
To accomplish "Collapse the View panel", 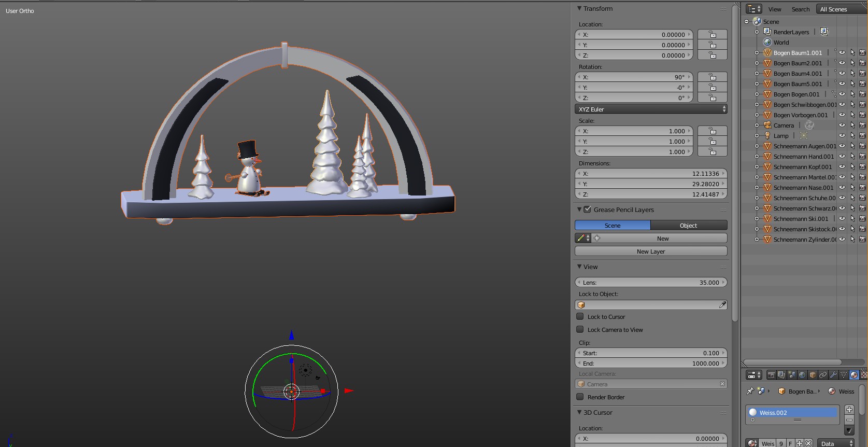I will click(579, 267).
